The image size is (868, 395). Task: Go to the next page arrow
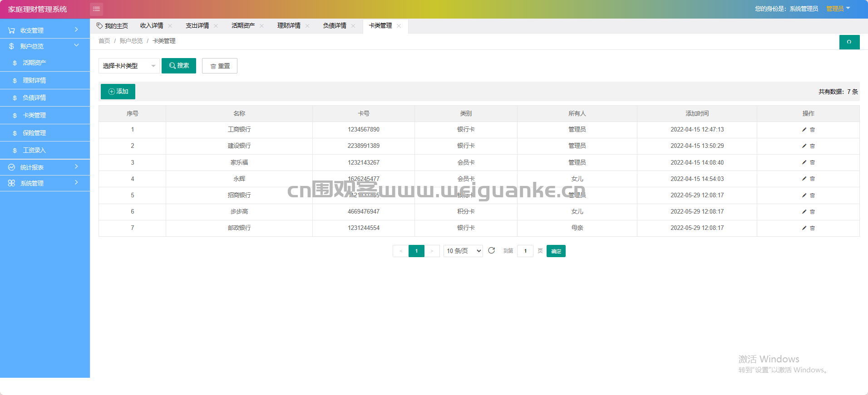(432, 251)
